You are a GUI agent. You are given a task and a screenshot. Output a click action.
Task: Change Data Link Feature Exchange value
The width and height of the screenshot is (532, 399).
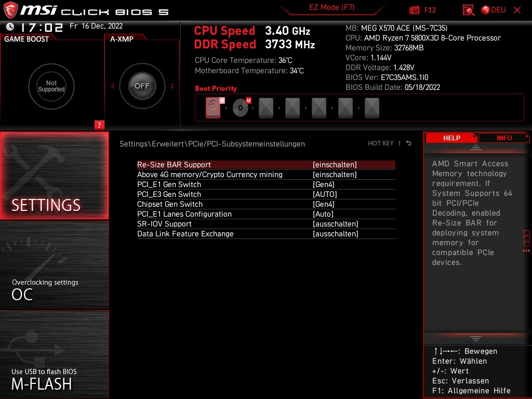pyautogui.click(x=335, y=234)
